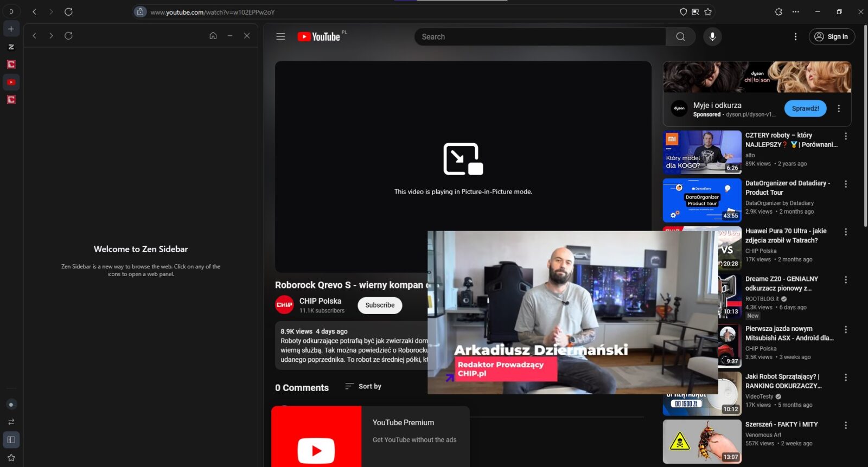Image resolution: width=868 pixels, height=467 pixels.
Task: Go back using top bar back arrow
Action: (34, 11)
